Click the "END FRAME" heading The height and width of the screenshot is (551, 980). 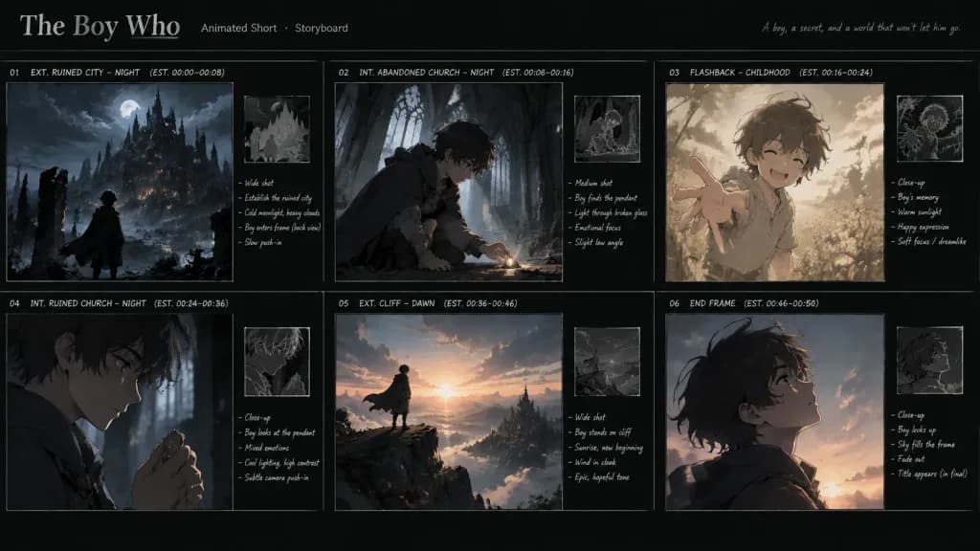712,303
